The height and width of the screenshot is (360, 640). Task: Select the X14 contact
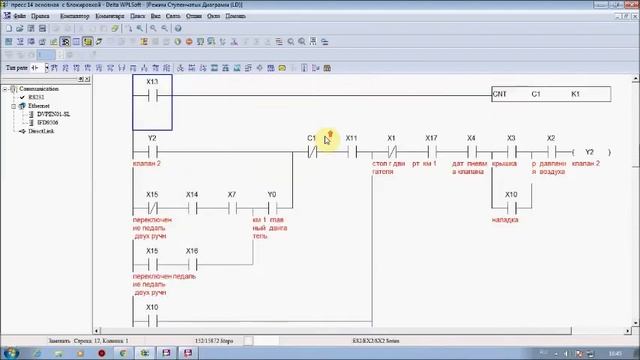pos(192,209)
